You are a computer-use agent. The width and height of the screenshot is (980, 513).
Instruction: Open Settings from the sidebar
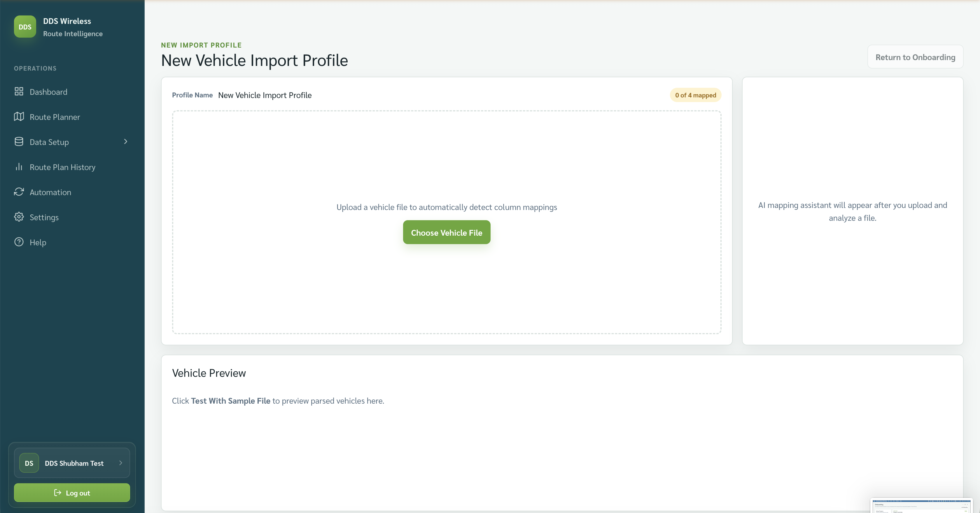click(x=72, y=217)
